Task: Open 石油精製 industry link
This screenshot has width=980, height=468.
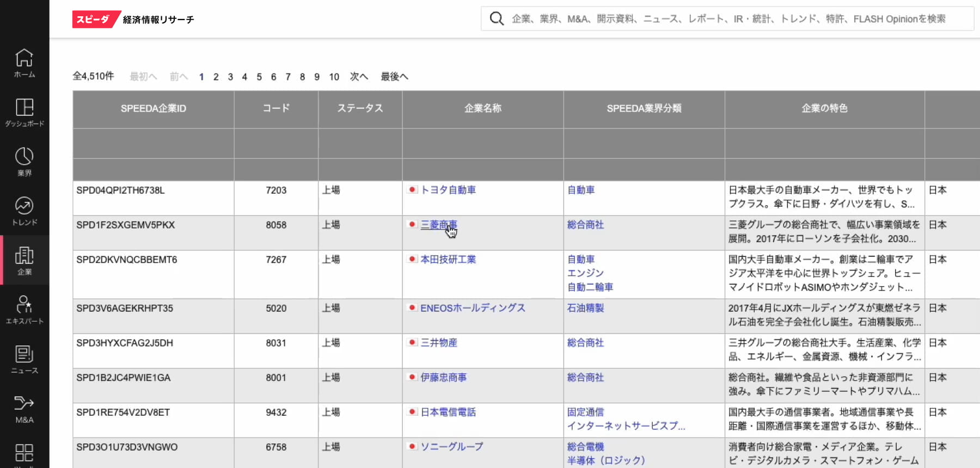Action: (585, 308)
